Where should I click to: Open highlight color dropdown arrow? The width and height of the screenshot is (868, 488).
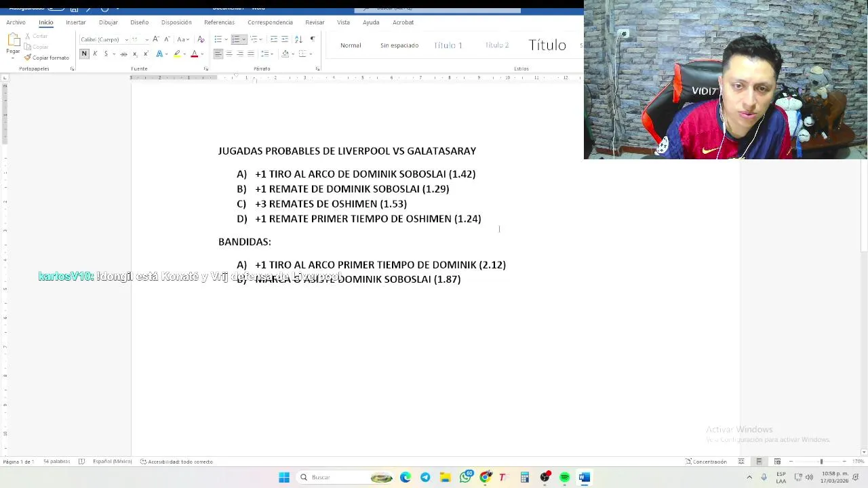pyautogui.click(x=184, y=54)
